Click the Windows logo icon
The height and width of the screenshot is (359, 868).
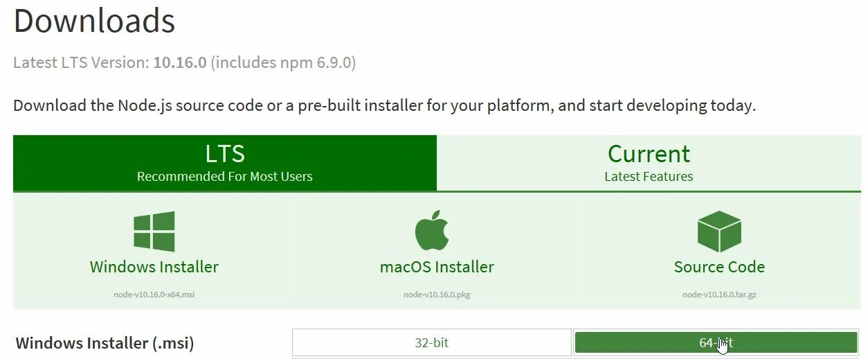click(154, 231)
